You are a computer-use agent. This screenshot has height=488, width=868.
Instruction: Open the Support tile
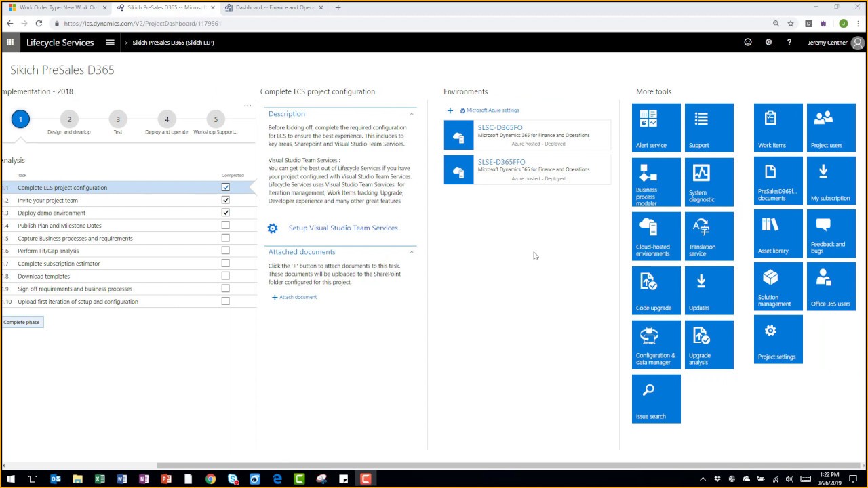point(709,128)
